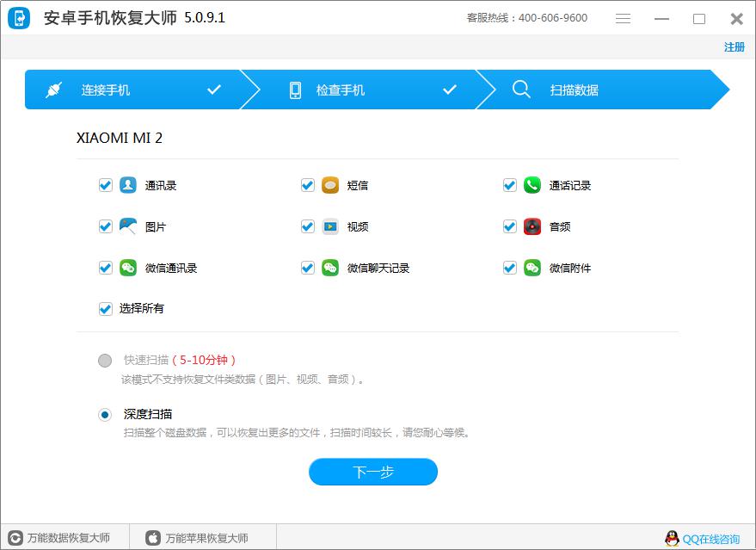Screen dimensions: 756x550
Task: Uncheck the 短信 checkbox
Action: coord(308,185)
